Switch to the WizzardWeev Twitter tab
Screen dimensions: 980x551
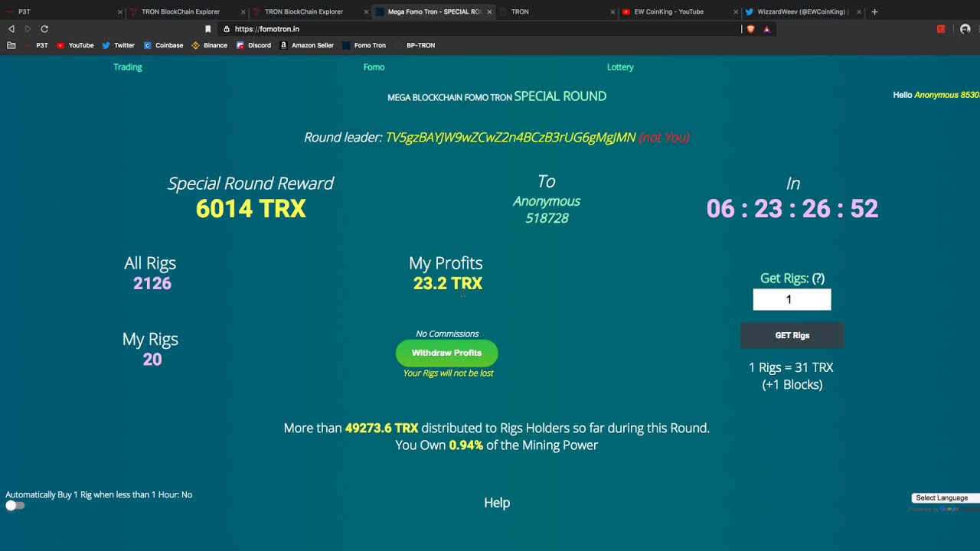pyautogui.click(x=802, y=11)
